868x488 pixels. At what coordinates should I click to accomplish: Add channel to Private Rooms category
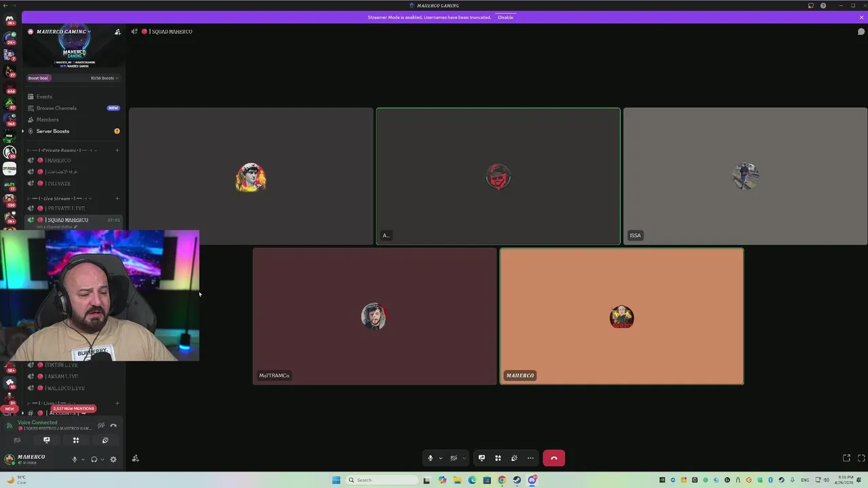117,150
